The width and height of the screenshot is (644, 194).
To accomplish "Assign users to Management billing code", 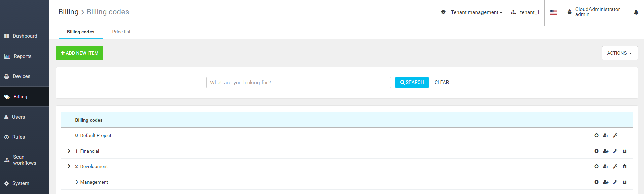I will [606, 182].
